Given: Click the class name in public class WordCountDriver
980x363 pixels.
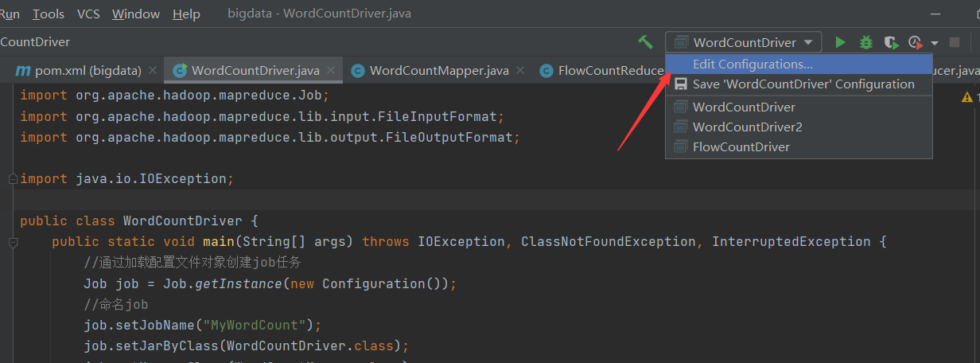Looking at the screenshot, I should pyautogui.click(x=183, y=221).
